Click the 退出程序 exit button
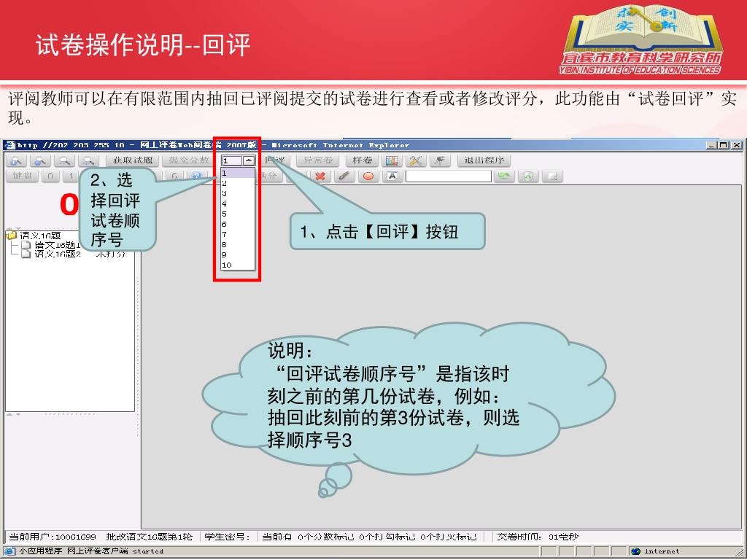Viewport: 747px width, 560px height. click(x=484, y=160)
